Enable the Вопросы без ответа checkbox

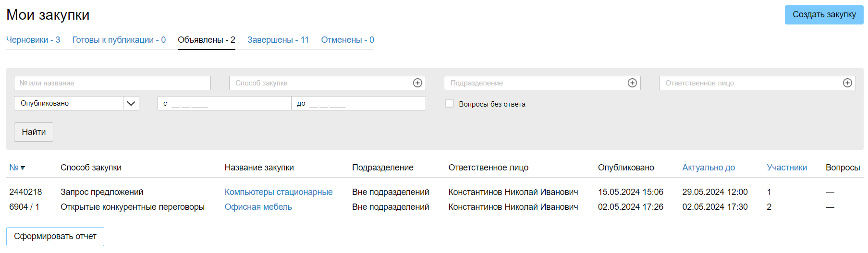(449, 103)
